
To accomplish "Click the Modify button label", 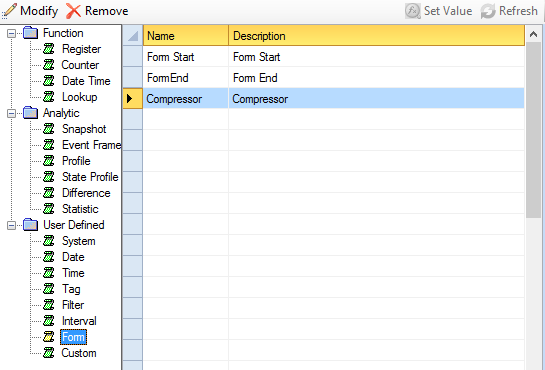I will click(39, 11).
